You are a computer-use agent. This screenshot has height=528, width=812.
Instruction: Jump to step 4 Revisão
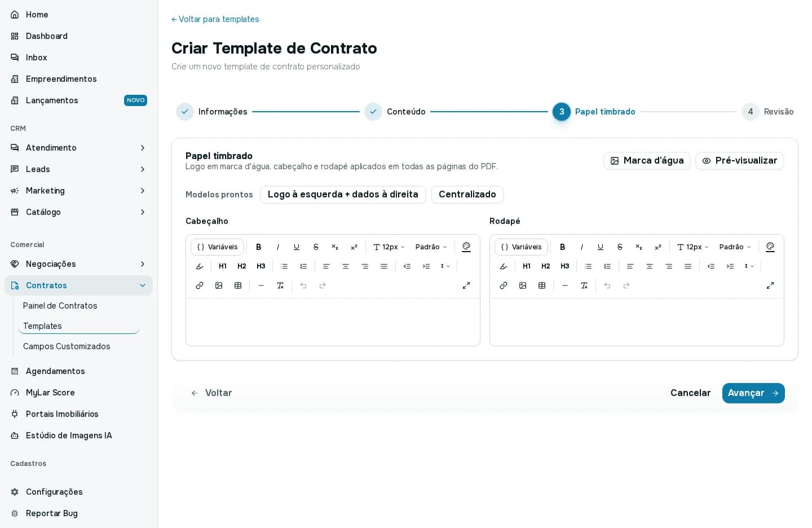point(767,112)
